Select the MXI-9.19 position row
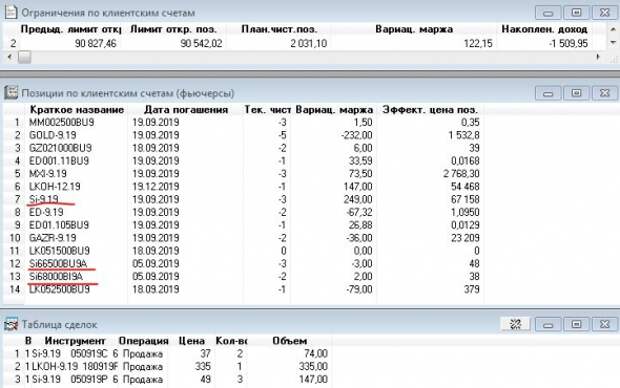The width and height of the screenshot is (620, 388). [x=244, y=174]
